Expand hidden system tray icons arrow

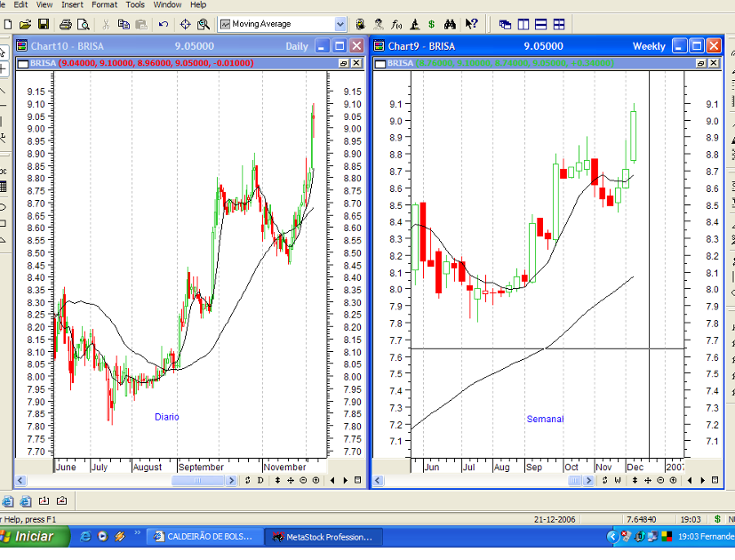611,537
